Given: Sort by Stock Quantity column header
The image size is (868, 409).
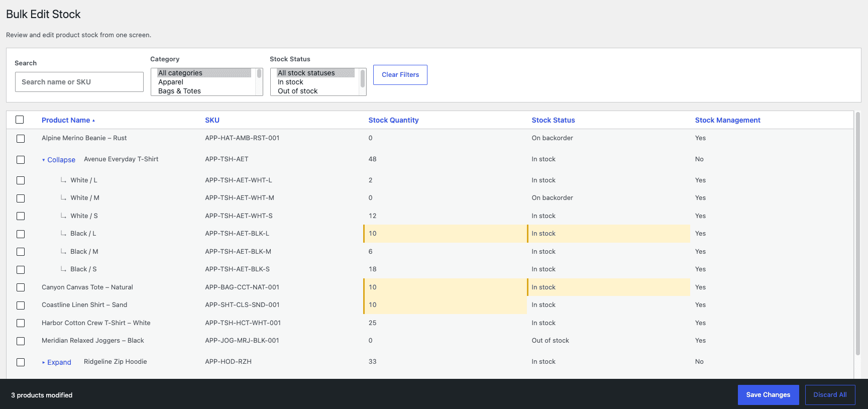Looking at the screenshot, I should [393, 120].
